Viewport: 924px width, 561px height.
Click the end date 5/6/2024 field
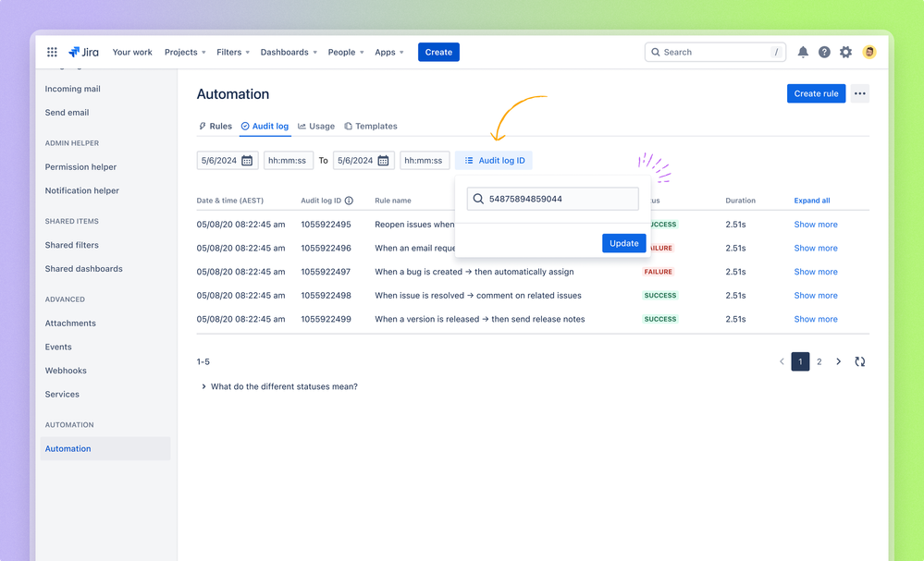[363, 160]
